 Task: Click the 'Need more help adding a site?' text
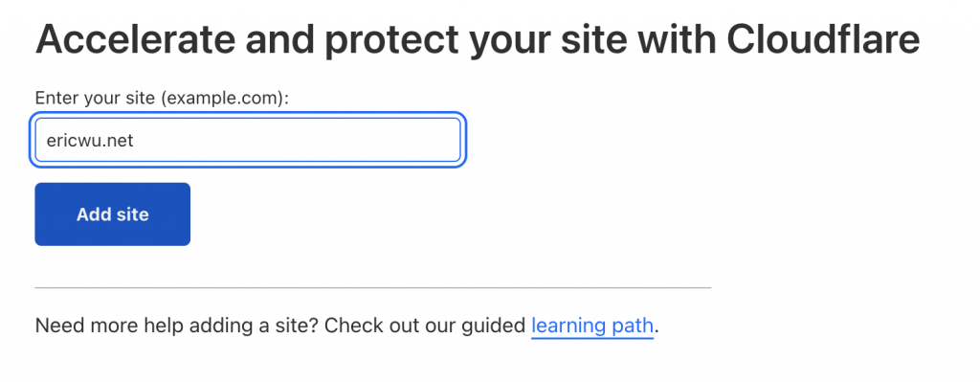(x=177, y=326)
